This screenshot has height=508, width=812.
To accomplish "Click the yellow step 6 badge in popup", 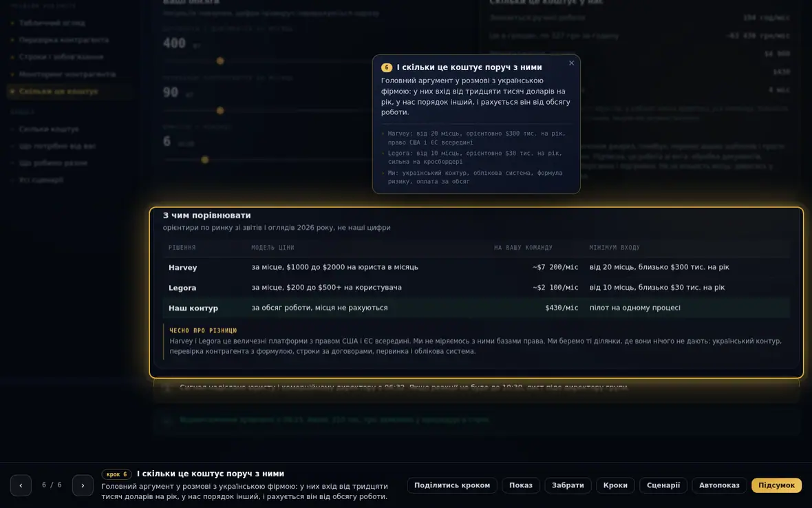I will point(386,67).
